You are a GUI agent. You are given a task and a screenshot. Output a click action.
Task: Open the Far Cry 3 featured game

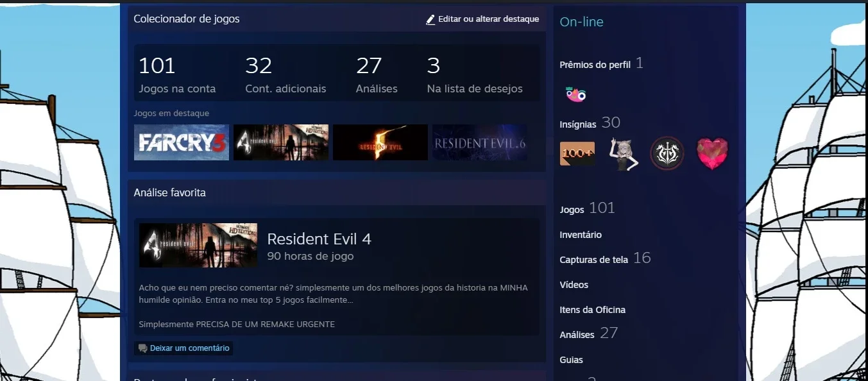(182, 142)
